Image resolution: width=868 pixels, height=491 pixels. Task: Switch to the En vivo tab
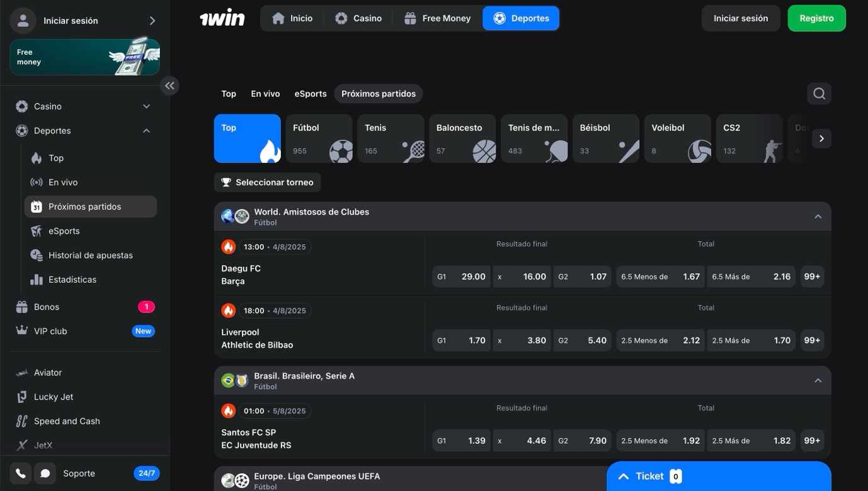point(265,93)
